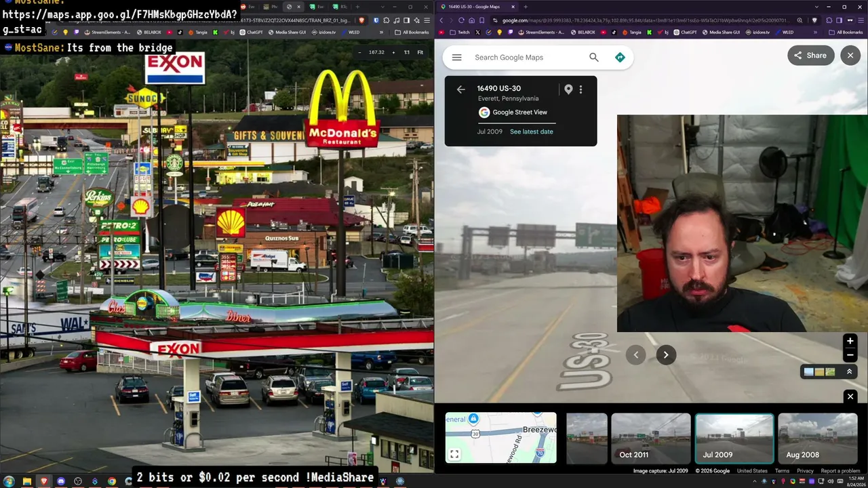Zoom out on Street View

(x=850, y=355)
